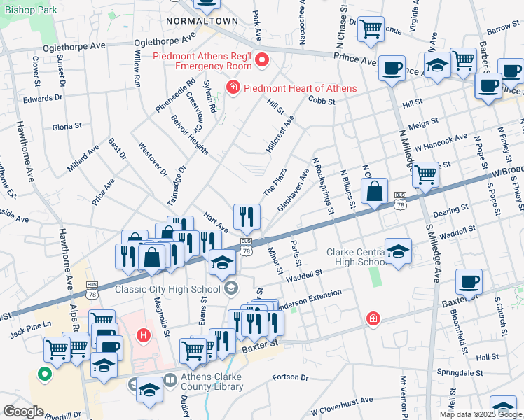
Task: Select the shopping bag marker beside the leftmost Broad St restaurant marker
Action: pyautogui.click(x=152, y=259)
